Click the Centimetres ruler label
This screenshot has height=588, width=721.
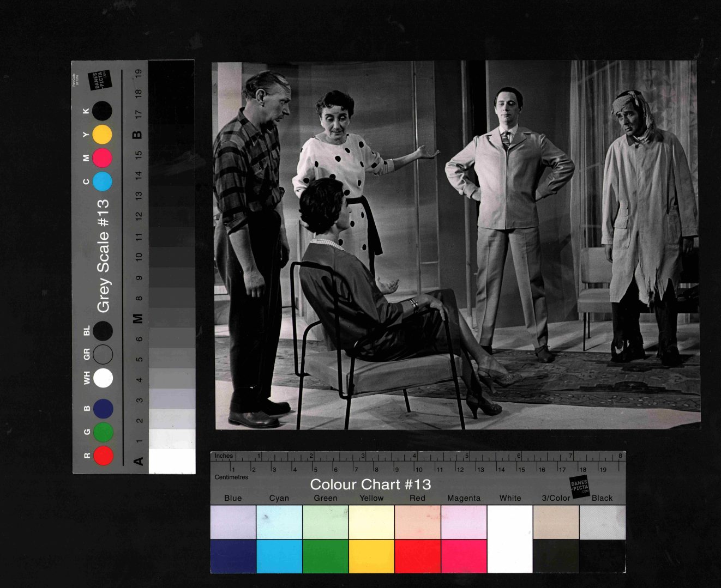(x=231, y=477)
